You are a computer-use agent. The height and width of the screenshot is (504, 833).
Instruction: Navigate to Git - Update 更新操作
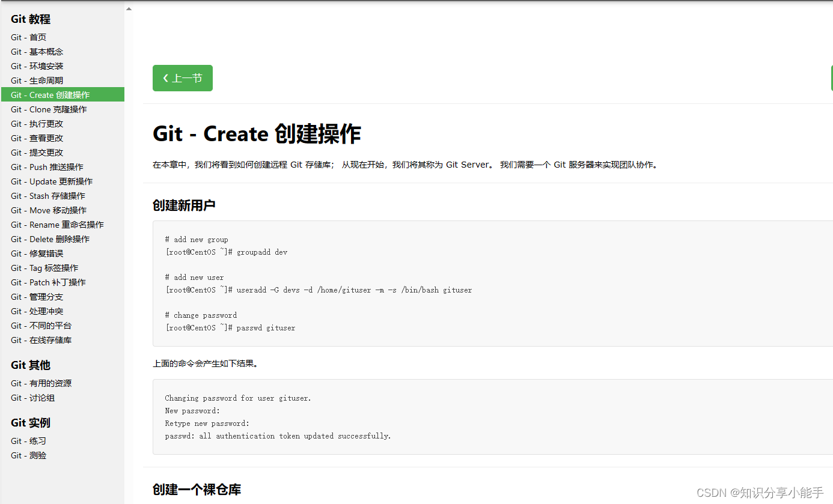pyautogui.click(x=52, y=181)
